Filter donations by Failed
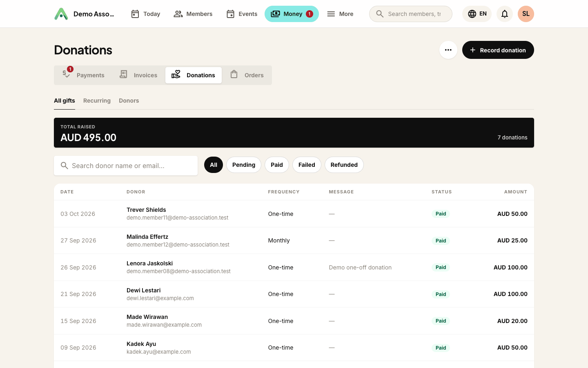This screenshot has height=368, width=588. [307, 165]
